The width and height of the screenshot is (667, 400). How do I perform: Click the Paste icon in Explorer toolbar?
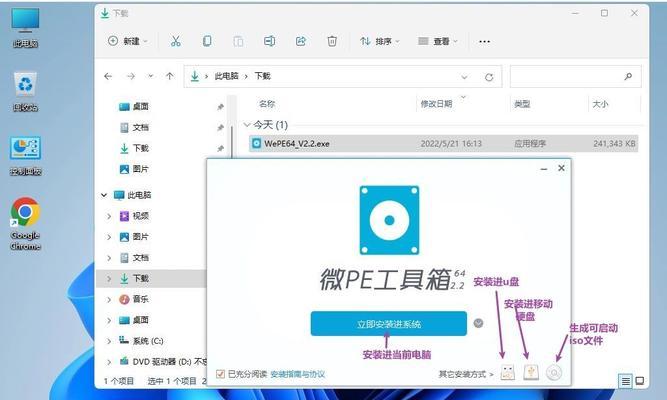coord(238,41)
